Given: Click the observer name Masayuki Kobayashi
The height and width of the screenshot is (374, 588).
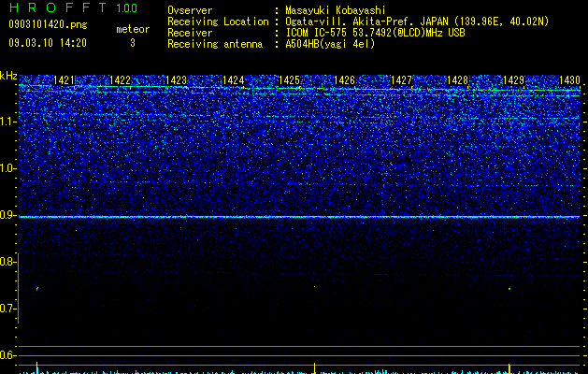Looking at the screenshot, I should [x=336, y=10].
